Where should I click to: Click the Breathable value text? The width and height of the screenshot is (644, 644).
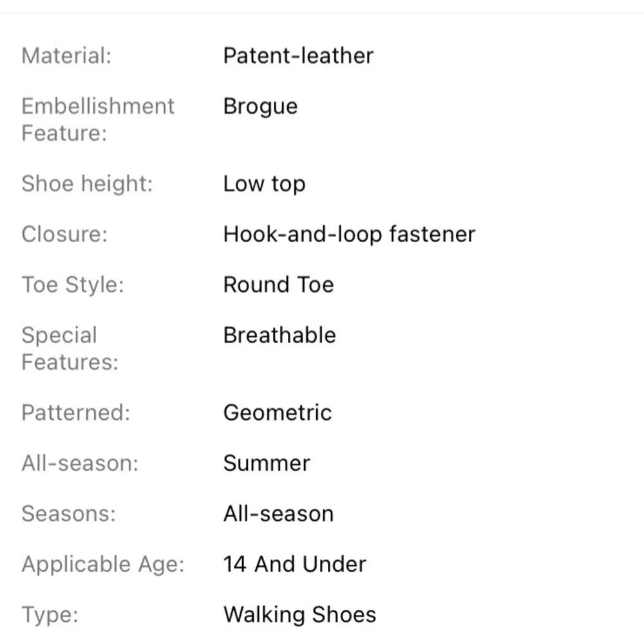[279, 335]
